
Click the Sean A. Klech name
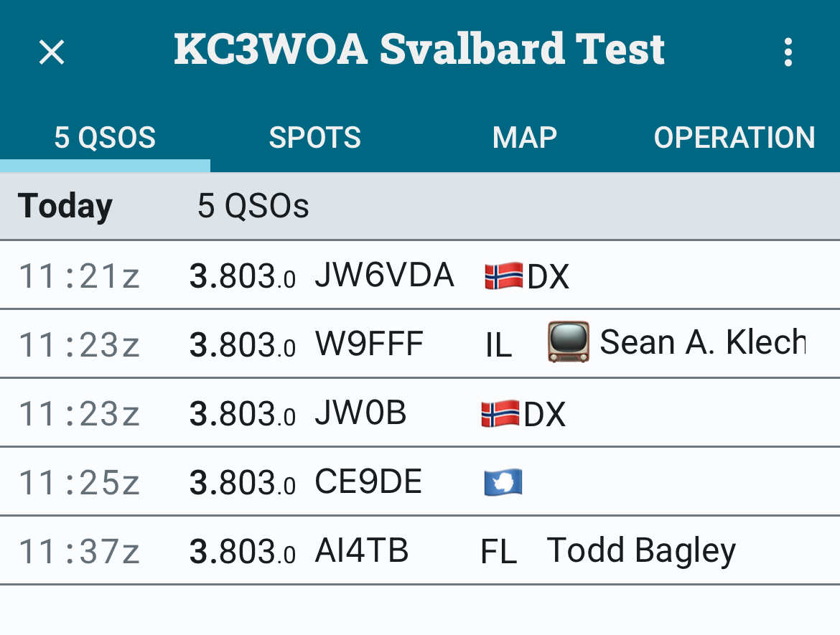[702, 343]
